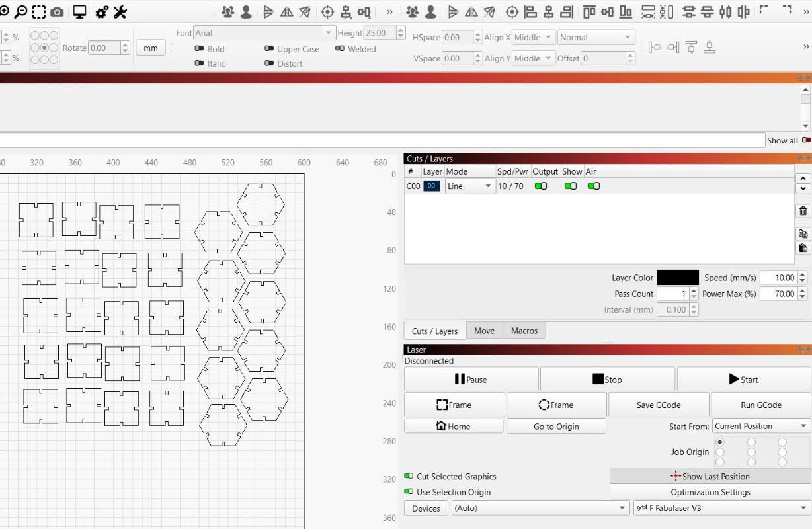812x529 pixels.
Task: Click the Layer Color black swatch
Action: click(678, 278)
